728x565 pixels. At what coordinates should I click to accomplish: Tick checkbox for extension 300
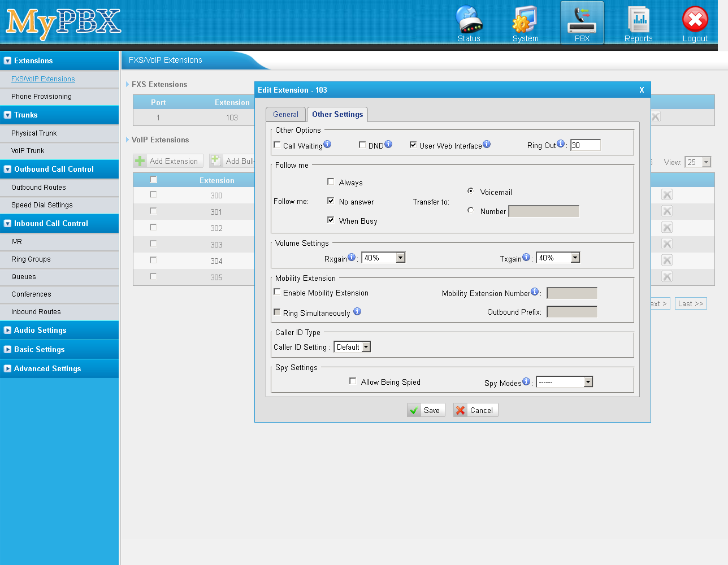pos(153,194)
